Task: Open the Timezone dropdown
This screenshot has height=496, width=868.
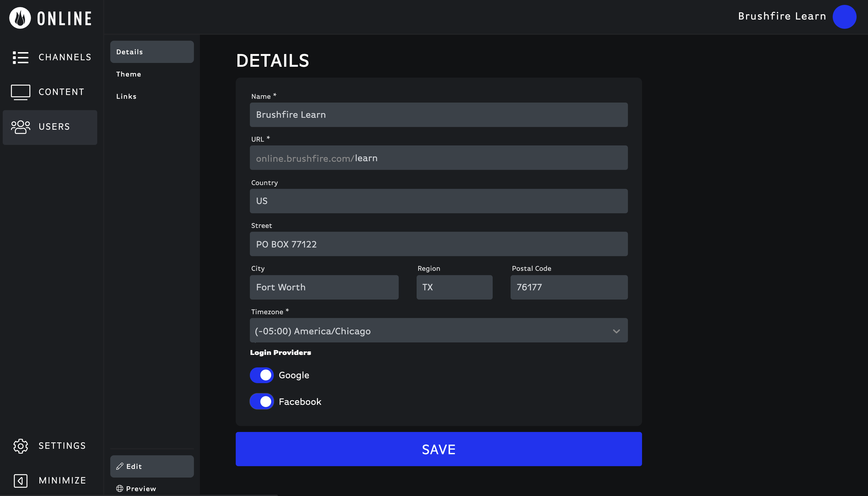Action: pos(438,330)
